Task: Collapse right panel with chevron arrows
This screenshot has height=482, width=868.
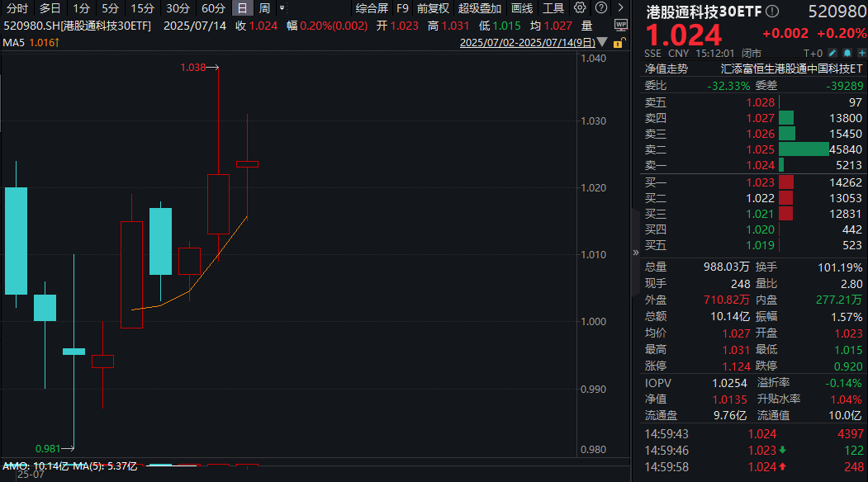Action: 634,252
